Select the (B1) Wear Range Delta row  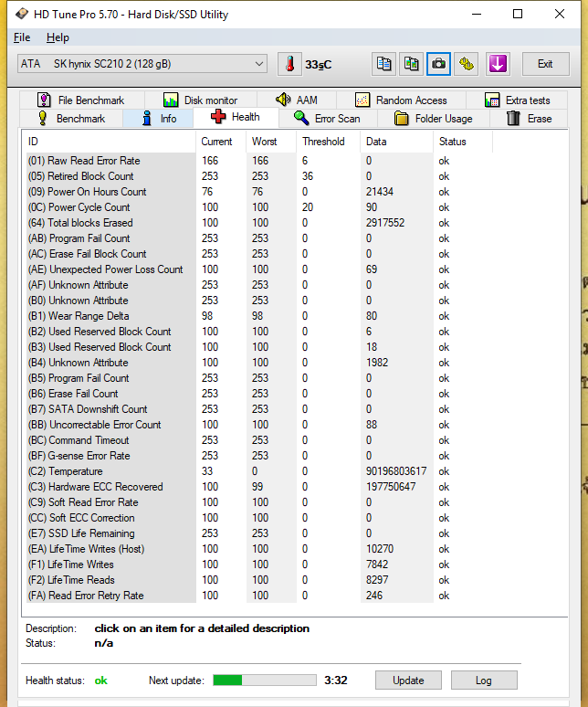[259, 316]
